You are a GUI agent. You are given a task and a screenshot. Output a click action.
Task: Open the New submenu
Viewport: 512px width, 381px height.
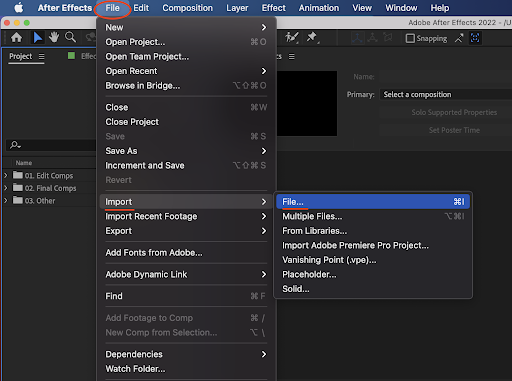(x=186, y=27)
